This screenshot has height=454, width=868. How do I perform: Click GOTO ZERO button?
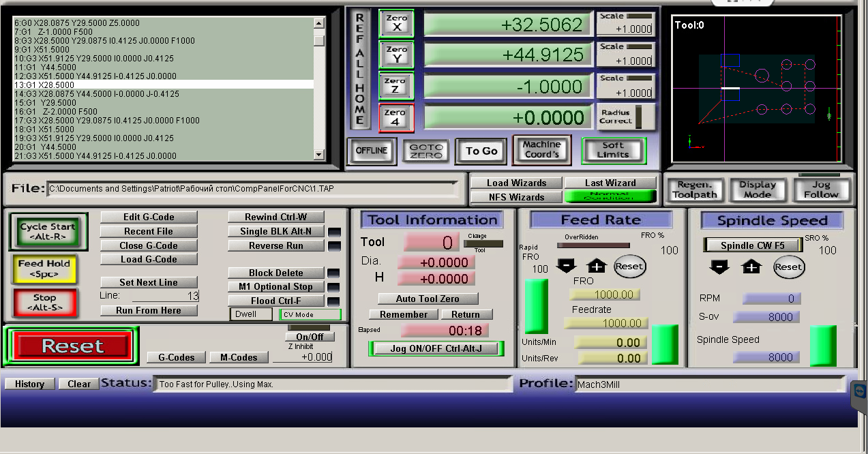pos(427,151)
